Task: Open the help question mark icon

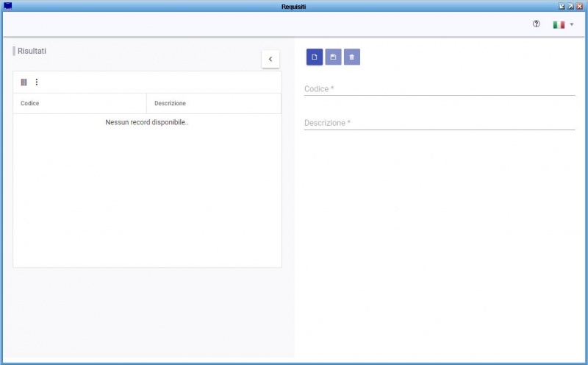Action: 537,24
